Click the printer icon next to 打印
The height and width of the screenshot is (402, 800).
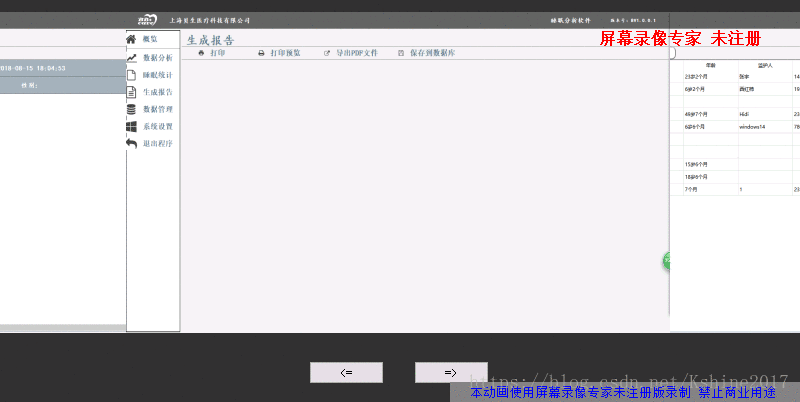click(201, 53)
